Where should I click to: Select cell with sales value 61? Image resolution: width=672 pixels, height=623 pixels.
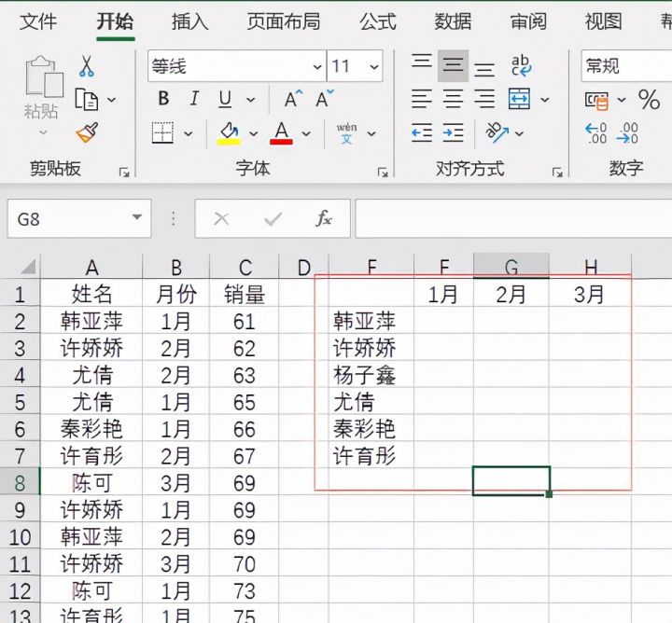click(244, 321)
